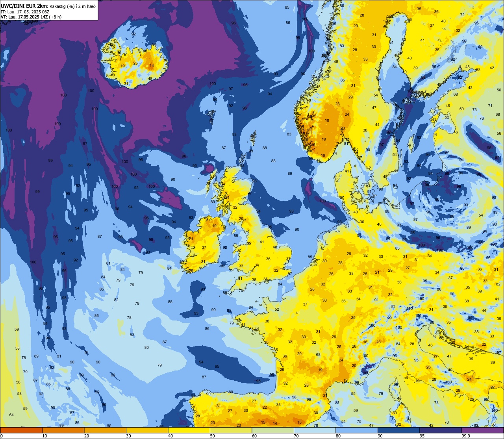Click the (+8 h) forecast offset text
This screenshot has width=504, height=439.
point(54,17)
